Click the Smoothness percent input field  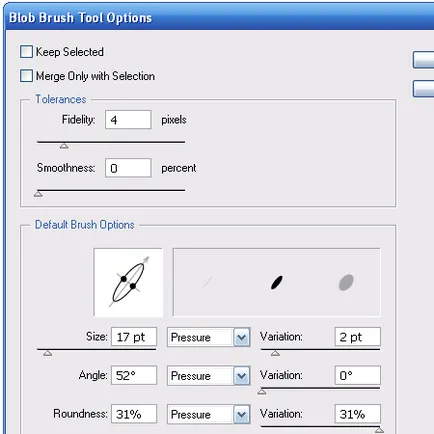point(128,168)
